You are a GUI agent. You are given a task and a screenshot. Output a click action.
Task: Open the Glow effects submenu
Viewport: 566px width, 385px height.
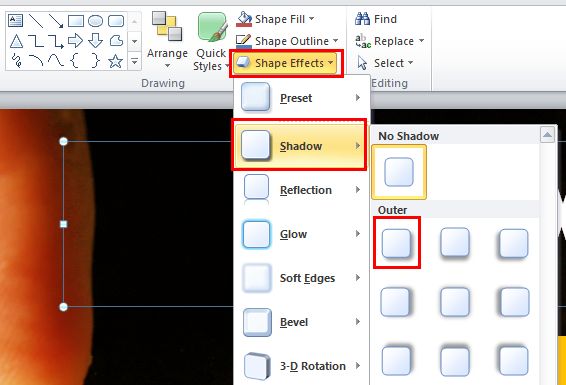(301, 234)
